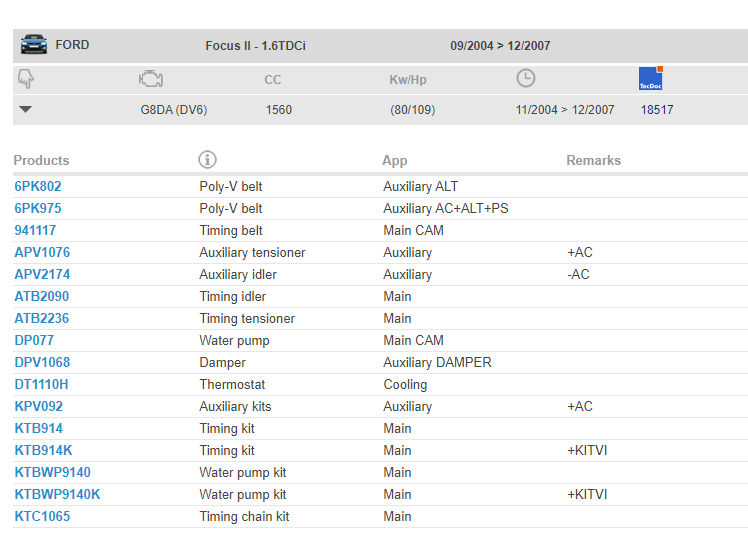The image size is (748, 545).
Task: Open damper DPV1068 link
Action: coord(42,362)
